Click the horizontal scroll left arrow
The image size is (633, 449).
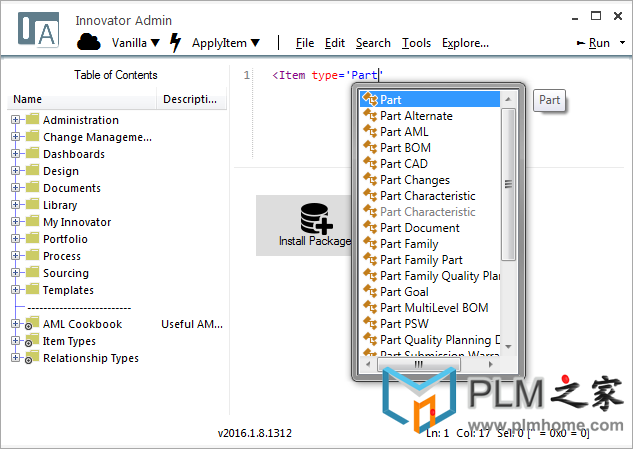coord(368,364)
